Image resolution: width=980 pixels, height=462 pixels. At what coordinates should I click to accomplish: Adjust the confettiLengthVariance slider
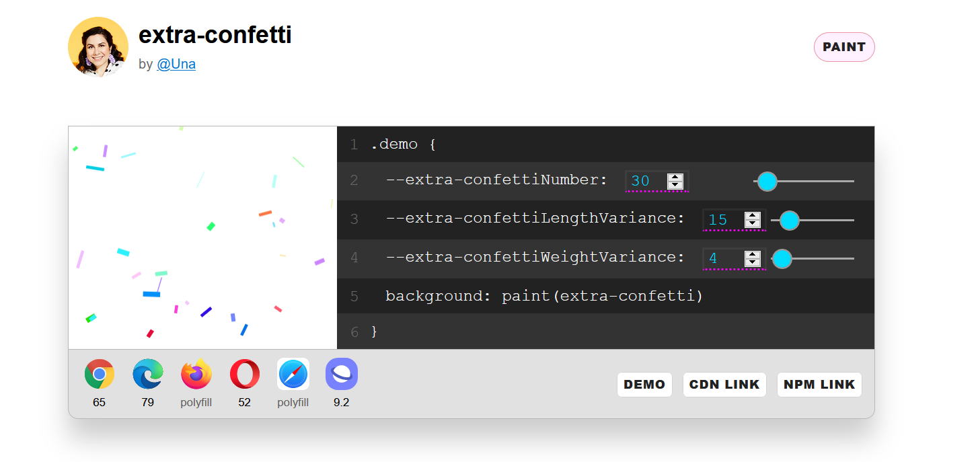(x=788, y=220)
